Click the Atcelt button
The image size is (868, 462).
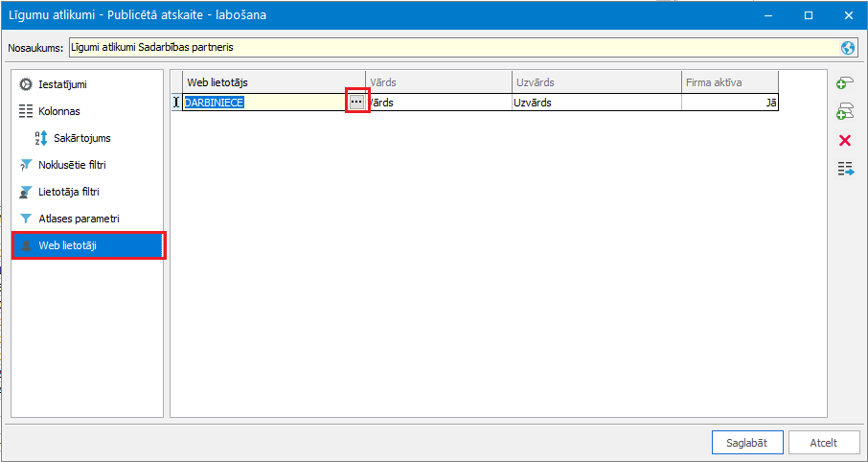click(824, 443)
